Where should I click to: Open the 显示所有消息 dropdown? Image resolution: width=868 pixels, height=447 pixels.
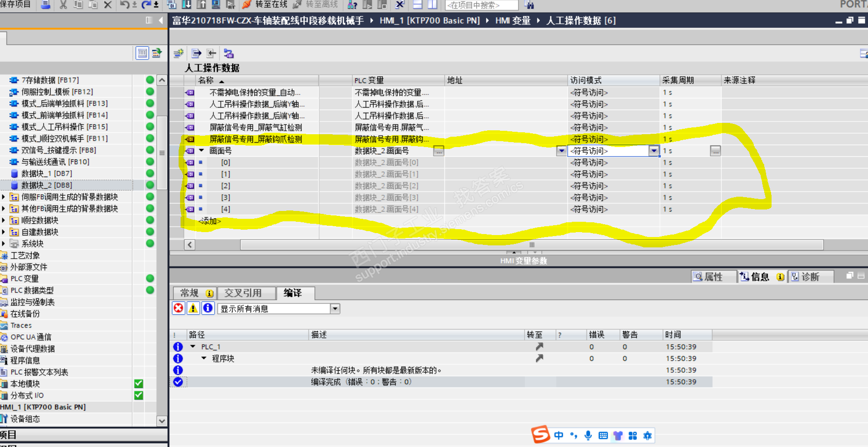335,309
